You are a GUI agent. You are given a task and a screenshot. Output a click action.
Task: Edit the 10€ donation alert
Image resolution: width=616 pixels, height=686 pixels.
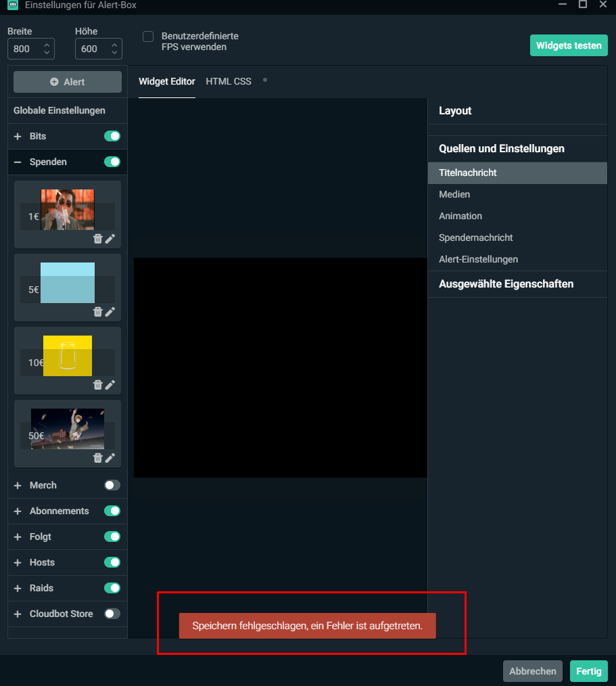[x=110, y=385]
